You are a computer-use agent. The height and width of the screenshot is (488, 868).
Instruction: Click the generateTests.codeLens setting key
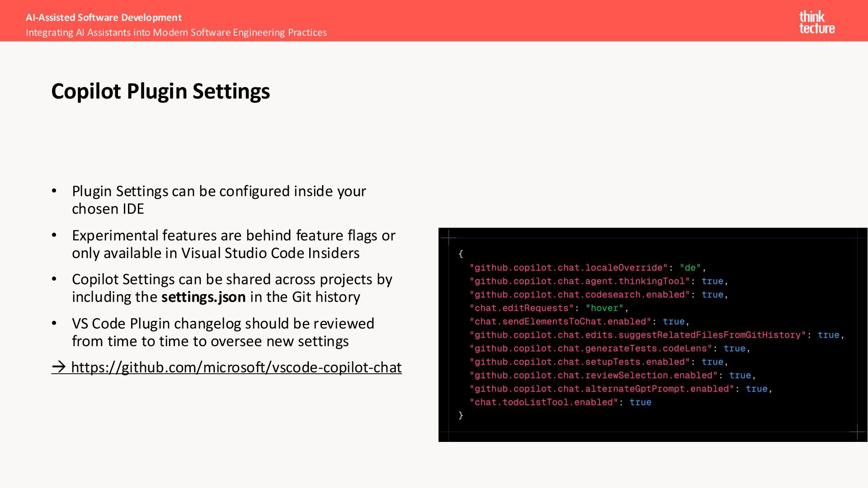point(590,348)
